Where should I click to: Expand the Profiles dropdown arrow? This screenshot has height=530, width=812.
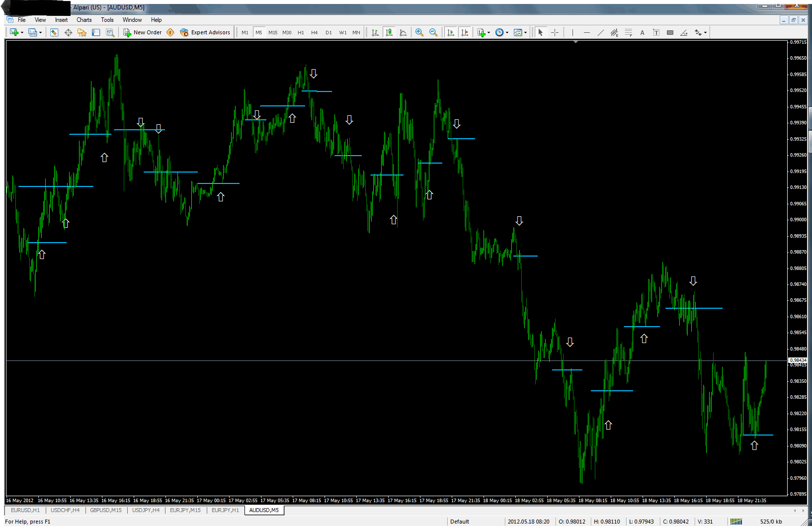(x=40, y=32)
